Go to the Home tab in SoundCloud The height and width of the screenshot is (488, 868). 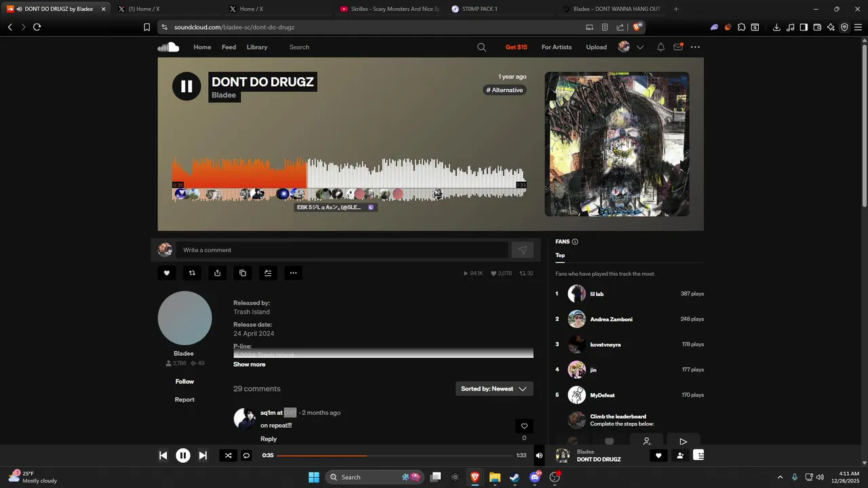tap(202, 47)
